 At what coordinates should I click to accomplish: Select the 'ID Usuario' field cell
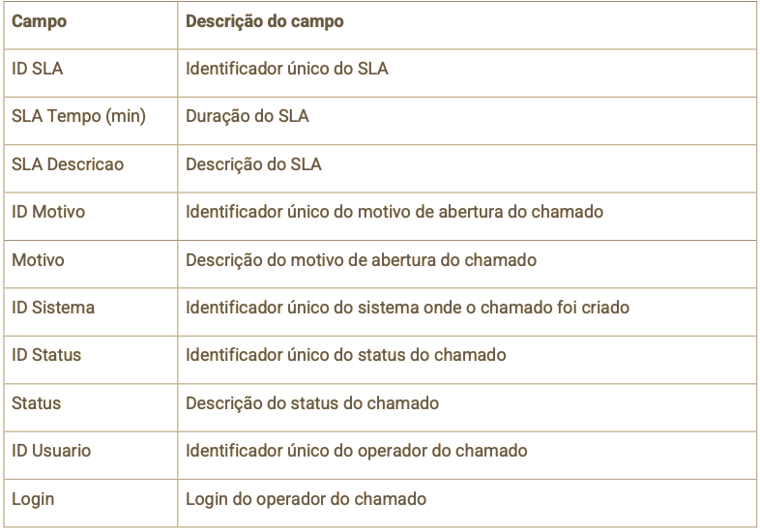click(x=91, y=456)
